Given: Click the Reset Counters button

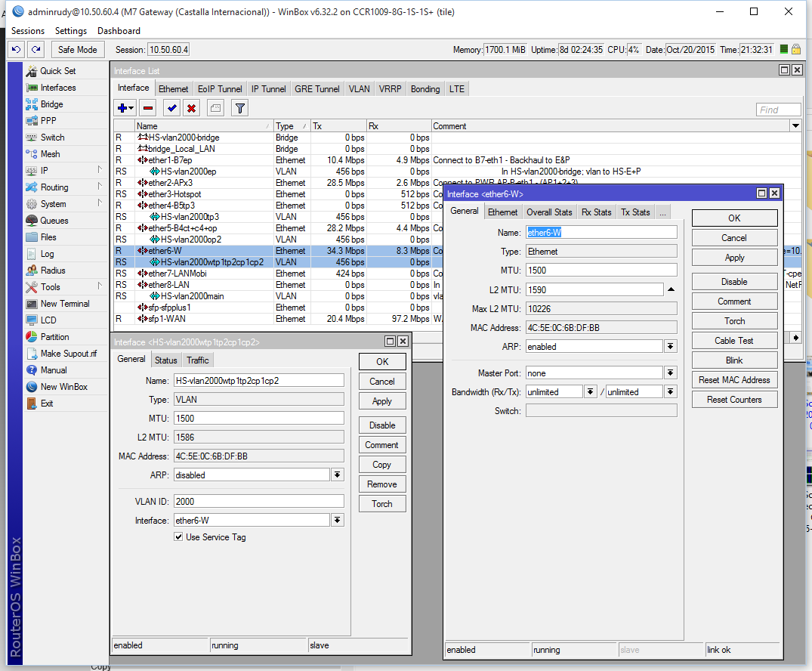Looking at the screenshot, I should [734, 400].
